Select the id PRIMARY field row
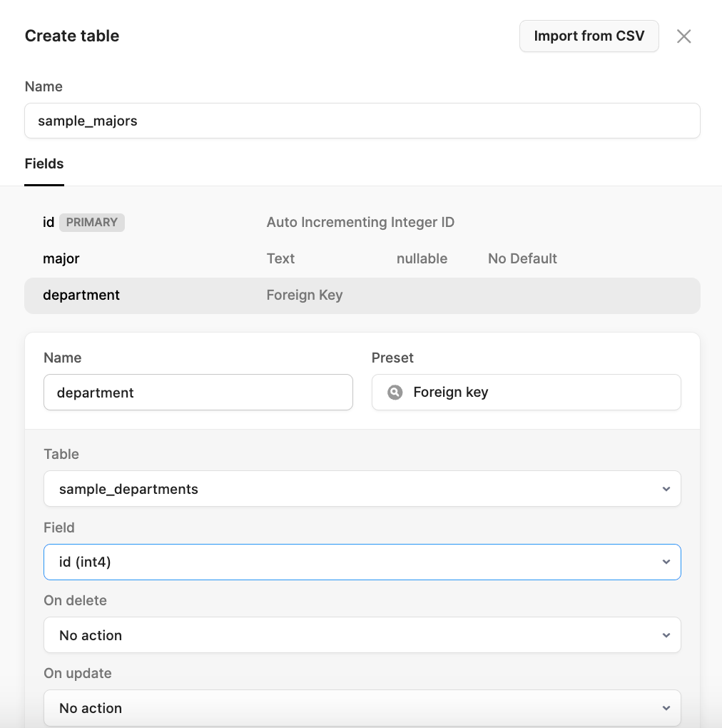The height and width of the screenshot is (728, 722). click(362, 223)
